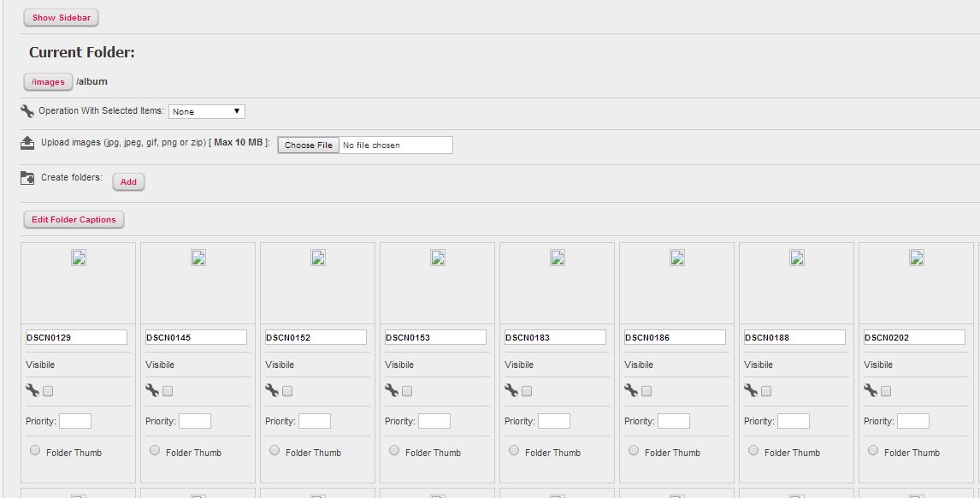Go to the /images parent folder
This screenshot has width=980, height=498.
coord(48,82)
